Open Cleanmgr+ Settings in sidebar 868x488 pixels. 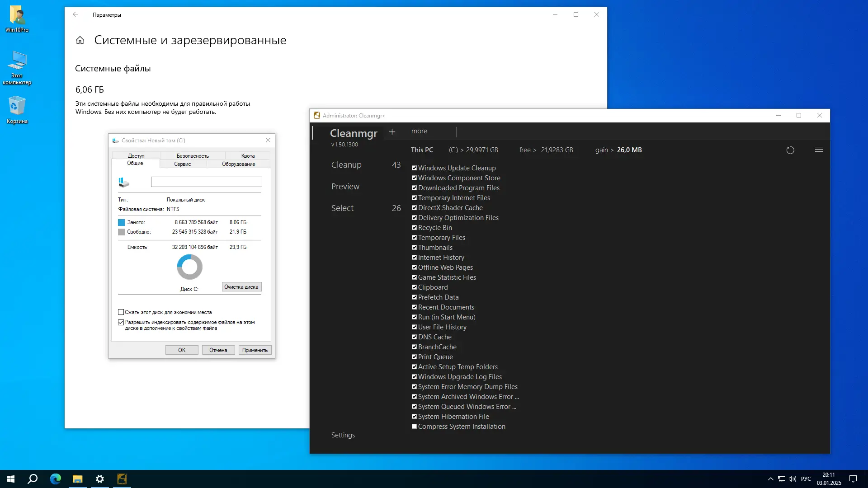pyautogui.click(x=343, y=435)
